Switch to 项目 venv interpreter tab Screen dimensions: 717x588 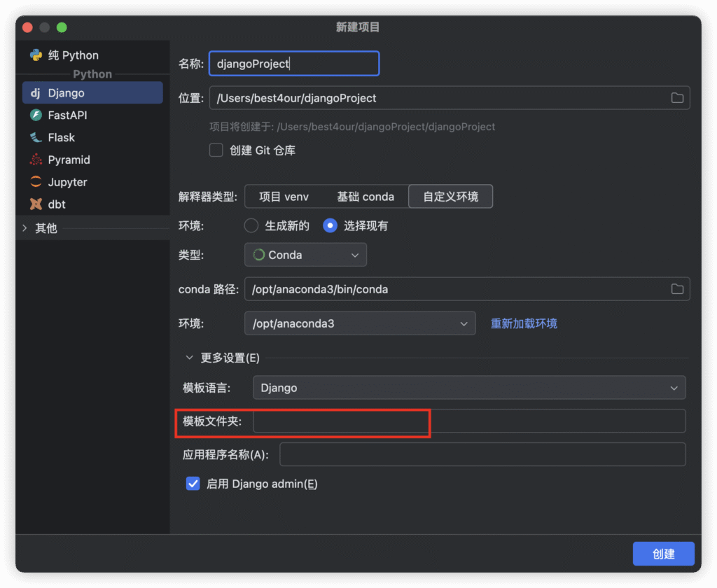[x=284, y=197]
